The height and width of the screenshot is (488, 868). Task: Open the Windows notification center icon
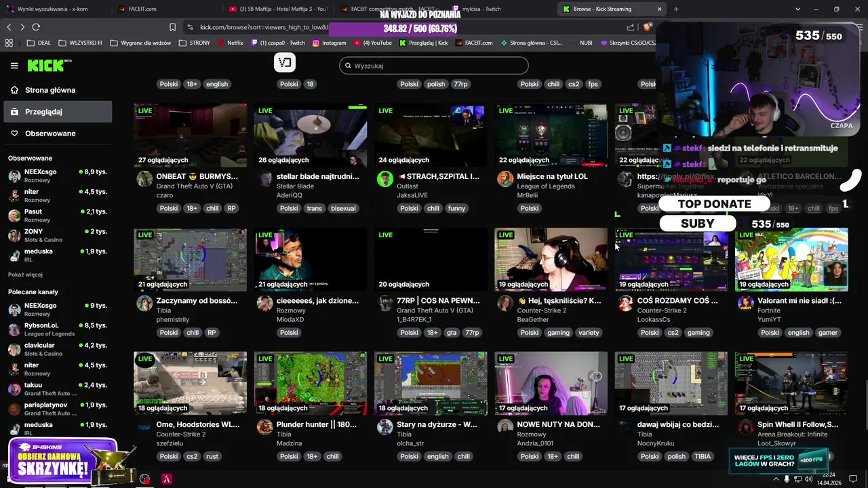coord(853,479)
